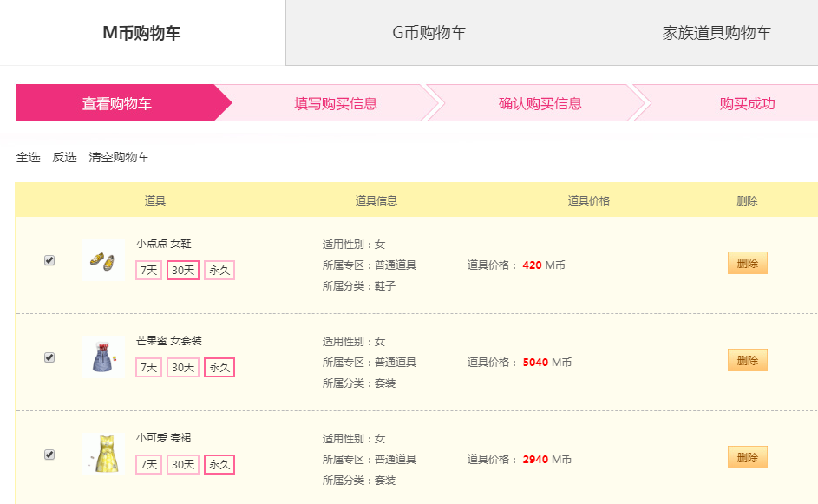Choose 7天 duration for 小可爱 套裙
This screenshot has width=818, height=504.
(x=148, y=464)
